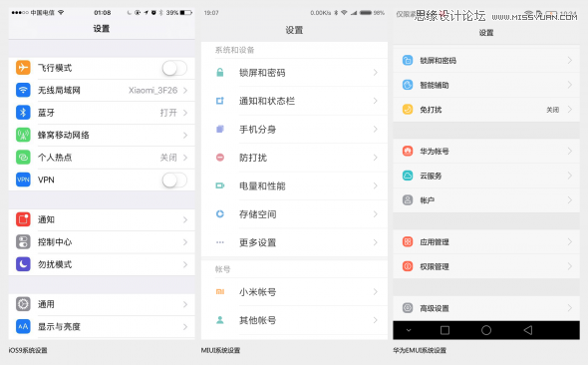Tap the battery icon for 电量和性能
Viewport: 588px width, 365px height.
coord(220,185)
